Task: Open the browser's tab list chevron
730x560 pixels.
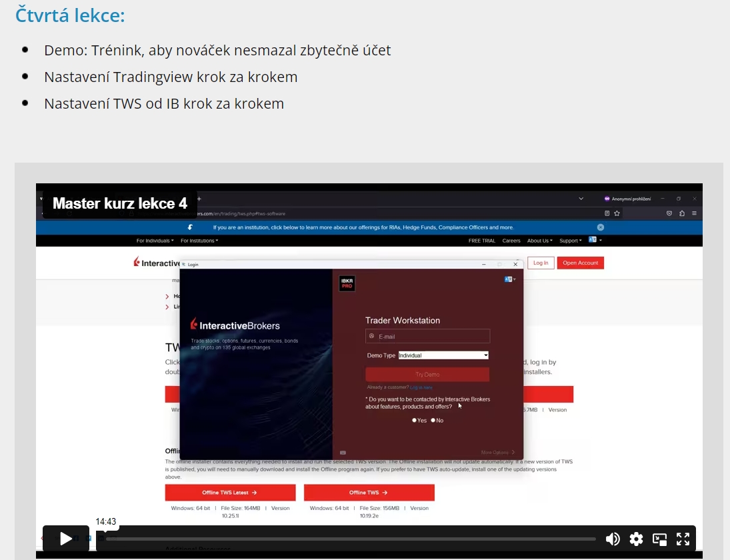Action: pos(581,199)
